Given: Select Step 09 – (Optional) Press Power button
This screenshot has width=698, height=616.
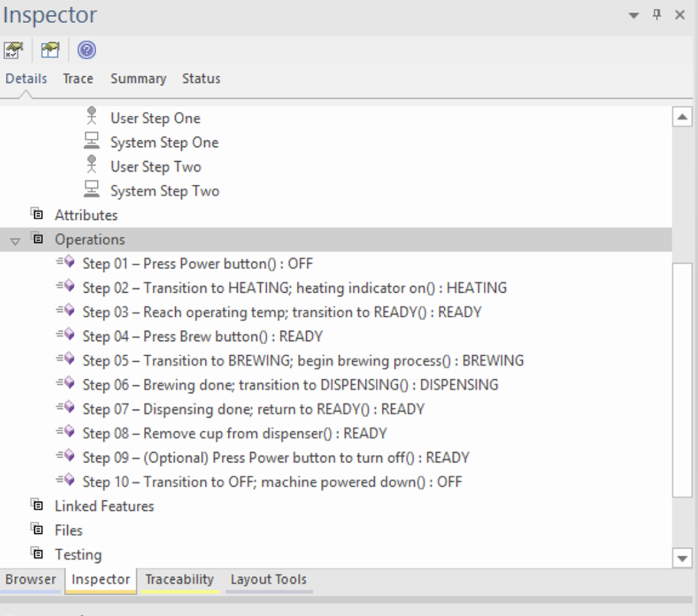Looking at the screenshot, I should tap(276, 457).
